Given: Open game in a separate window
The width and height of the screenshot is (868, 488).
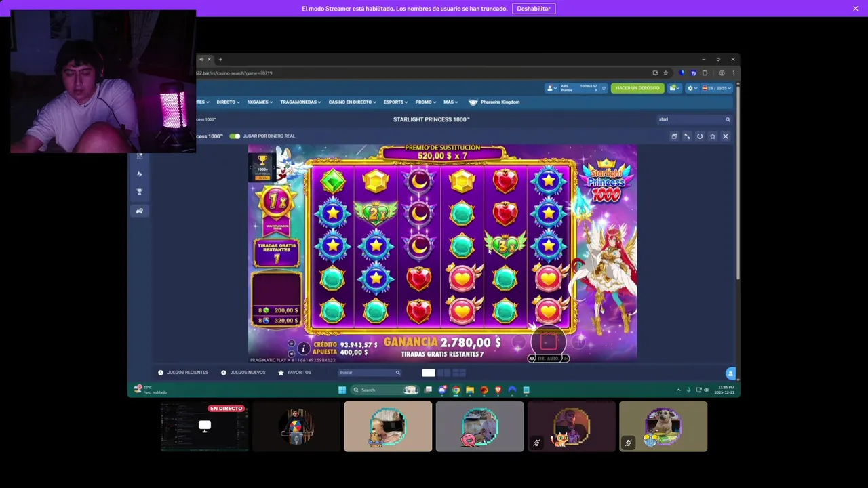Looking at the screenshot, I should (674, 136).
